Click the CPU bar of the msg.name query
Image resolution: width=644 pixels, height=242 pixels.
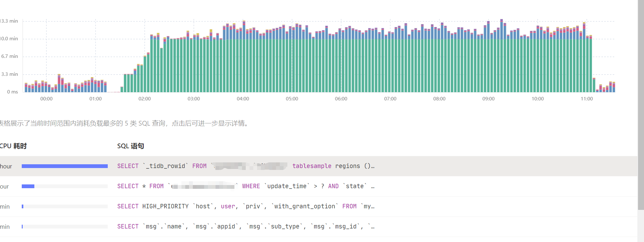click(x=22, y=227)
